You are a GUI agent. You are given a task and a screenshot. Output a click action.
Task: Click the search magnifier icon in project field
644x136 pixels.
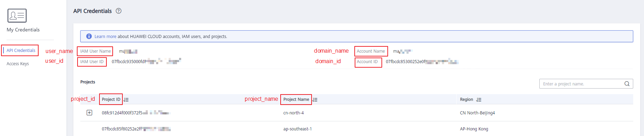point(627,84)
